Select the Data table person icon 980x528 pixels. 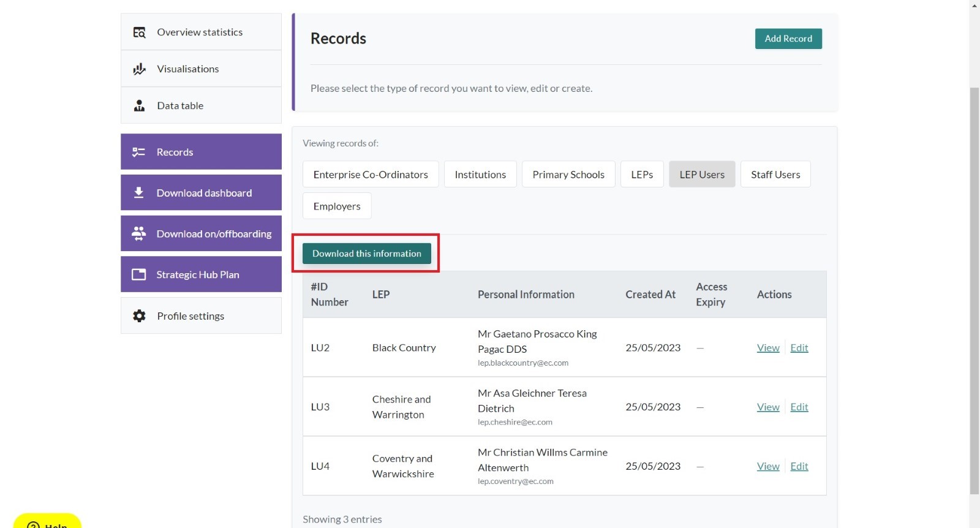point(140,106)
